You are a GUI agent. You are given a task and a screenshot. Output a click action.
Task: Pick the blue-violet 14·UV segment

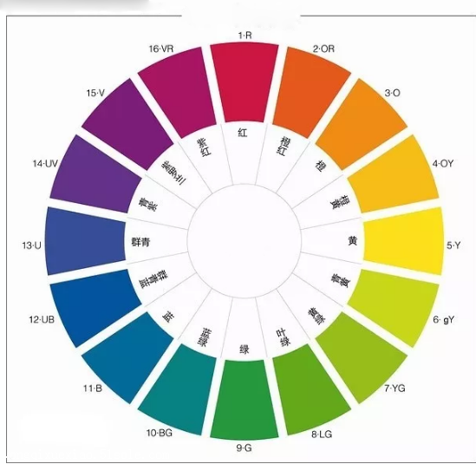coord(95,174)
